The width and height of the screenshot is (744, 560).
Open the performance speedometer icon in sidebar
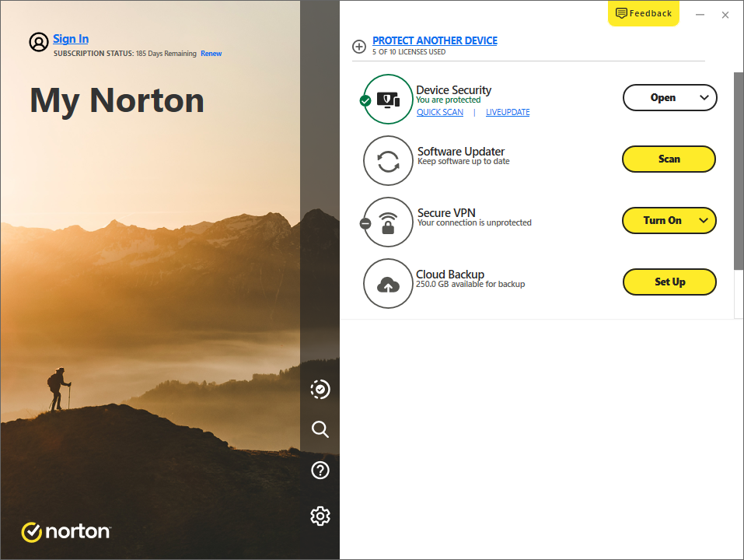click(x=320, y=389)
